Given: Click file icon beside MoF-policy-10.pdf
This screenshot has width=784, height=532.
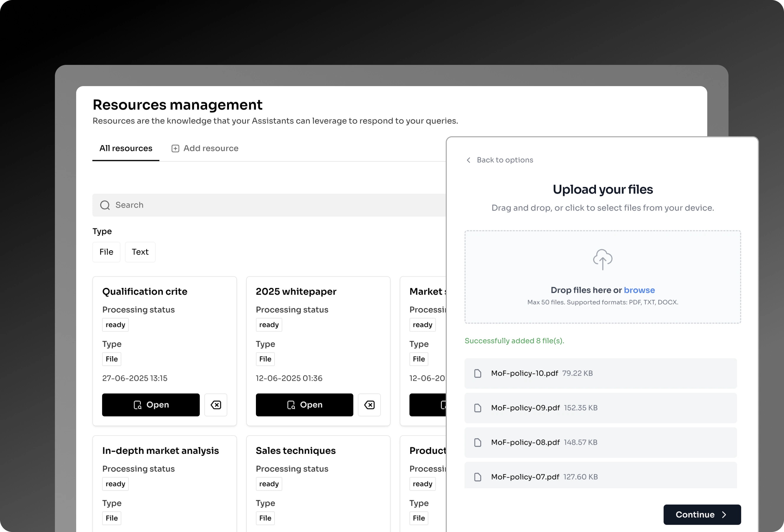Looking at the screenshot, I should tap(477, 373).
